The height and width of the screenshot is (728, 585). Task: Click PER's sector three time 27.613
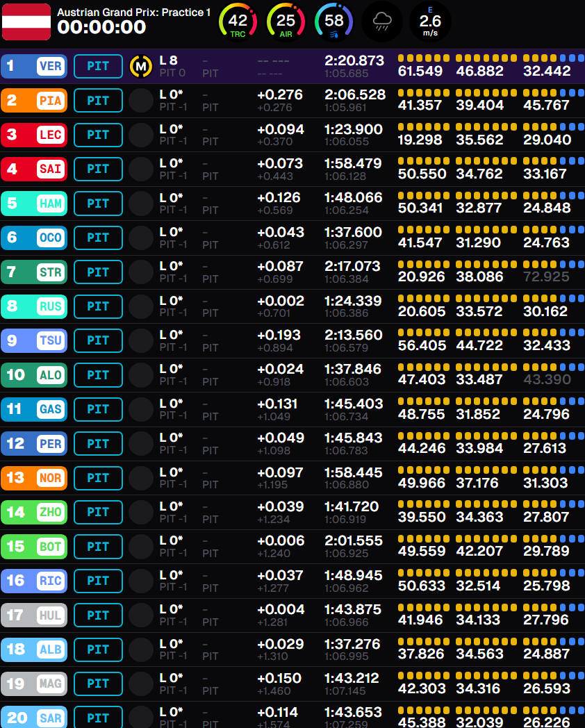pyautogui.click(x=545, y=449)
